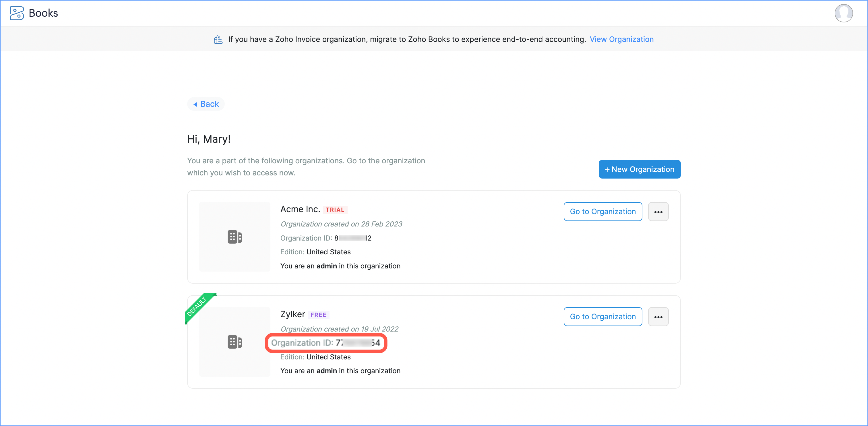868x426 pixels.
Task: Open the user profile avatar menu
Action: pyautogui.click(x=843, y=13)
